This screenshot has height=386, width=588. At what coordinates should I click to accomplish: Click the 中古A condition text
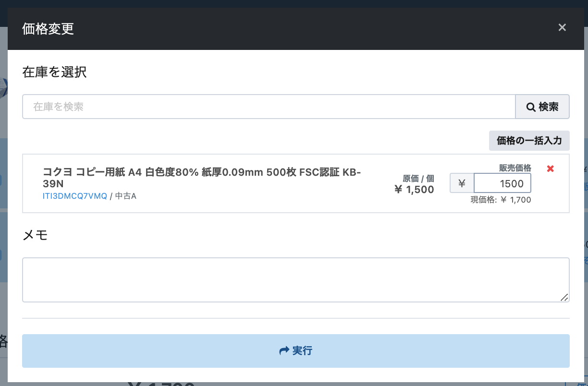(126, 196)
